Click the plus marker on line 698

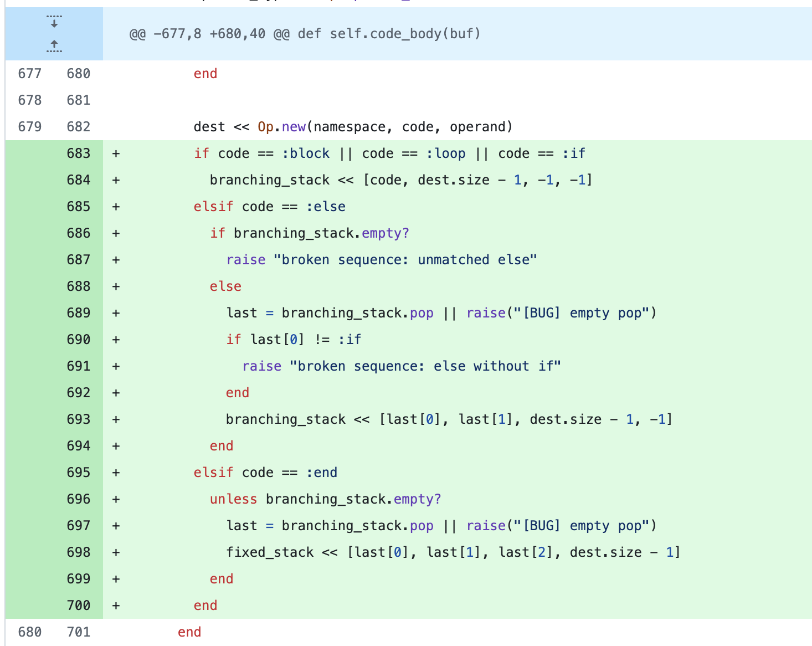click(x=116, y=552)
